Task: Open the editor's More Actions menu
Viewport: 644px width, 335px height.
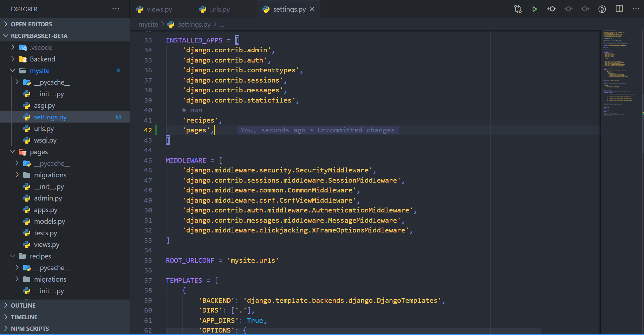Action: [x=636, y=9]
